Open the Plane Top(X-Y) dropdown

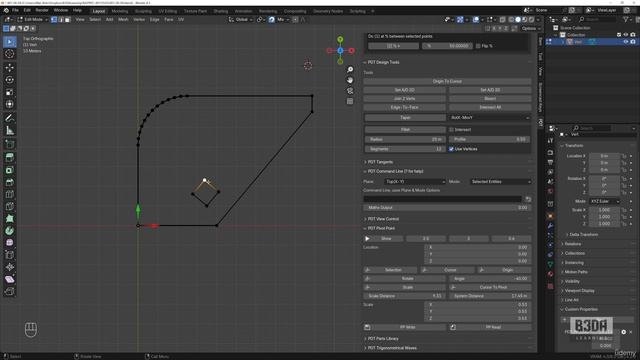[x=415, y=182]
